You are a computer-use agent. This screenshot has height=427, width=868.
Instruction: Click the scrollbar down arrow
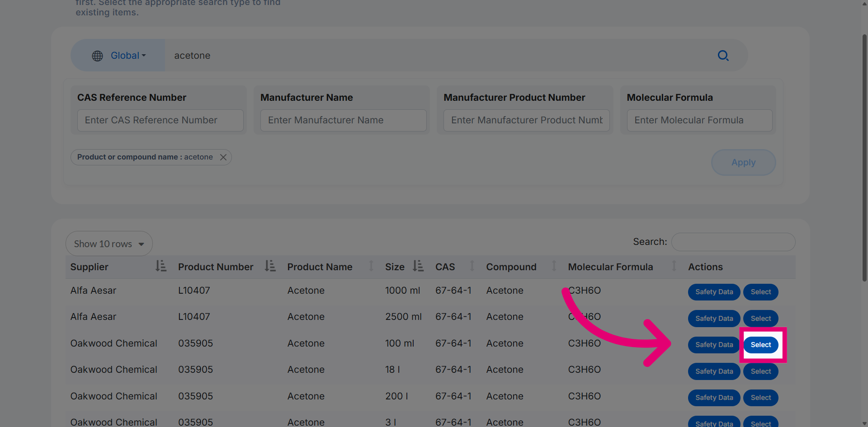(864, 423)
